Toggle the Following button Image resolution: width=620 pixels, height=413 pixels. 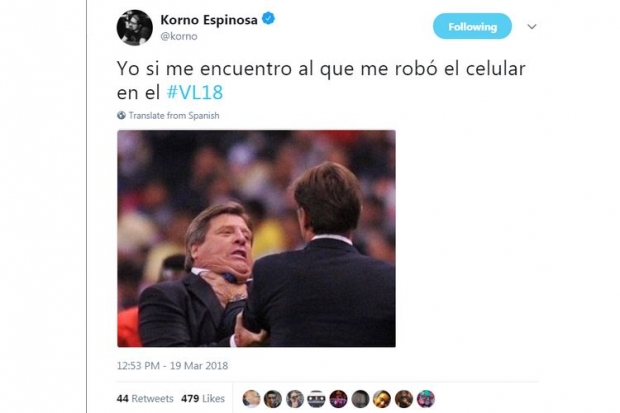coord(472,27)
